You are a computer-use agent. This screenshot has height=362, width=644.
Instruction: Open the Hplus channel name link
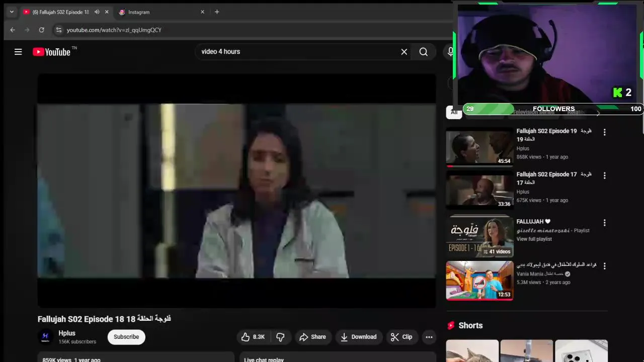pos(67,333)
